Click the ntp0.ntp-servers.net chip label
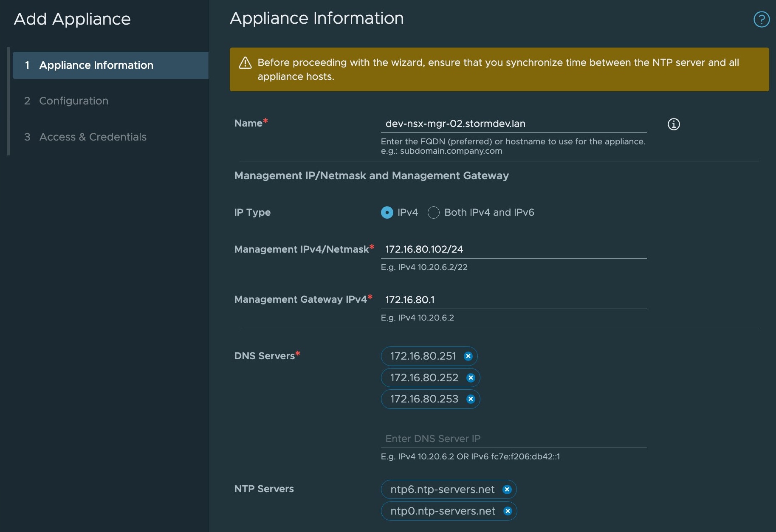This screenshot has width=776, height=532. (443, 511)
